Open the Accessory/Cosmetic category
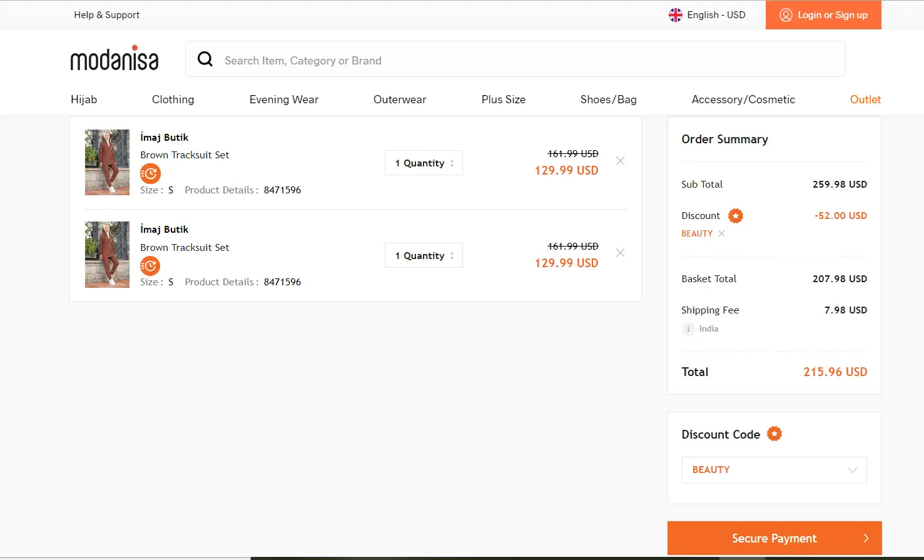This screenshot has height=560, width=924. pyautogui.click(x=743, y=99)
